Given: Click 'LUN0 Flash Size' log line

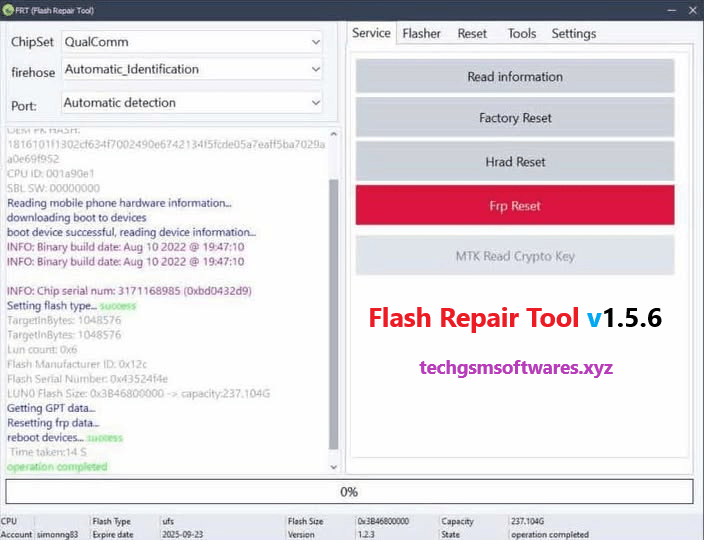Looking at the screenshot, I should (139, 394).
